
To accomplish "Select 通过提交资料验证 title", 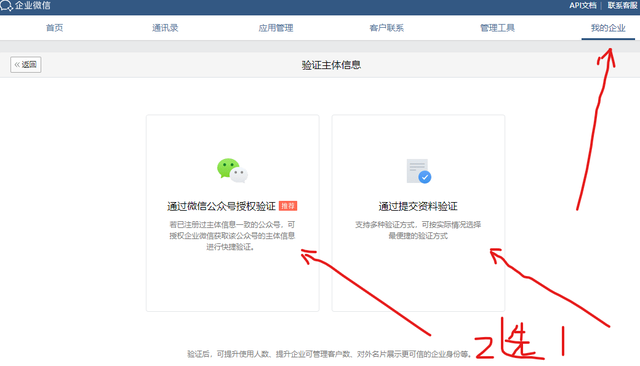I will pyautogui.click(x=418, y=206).
